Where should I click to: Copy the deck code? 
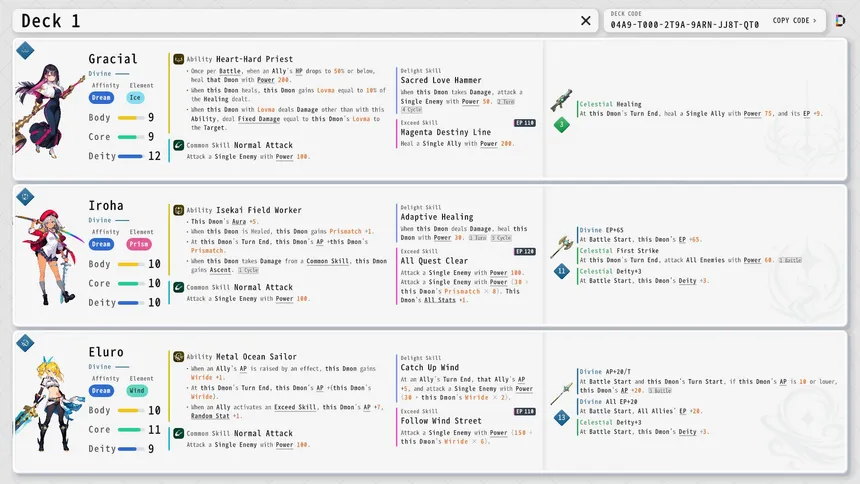794,20
